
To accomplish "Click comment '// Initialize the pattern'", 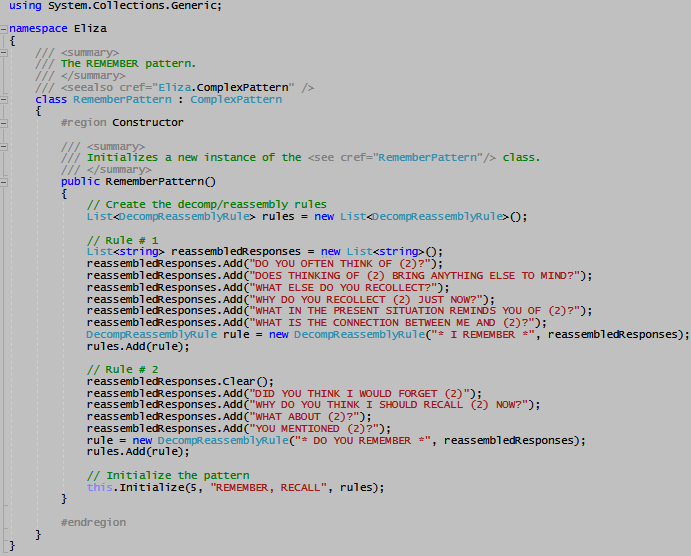I will click(x=168, y=475).
